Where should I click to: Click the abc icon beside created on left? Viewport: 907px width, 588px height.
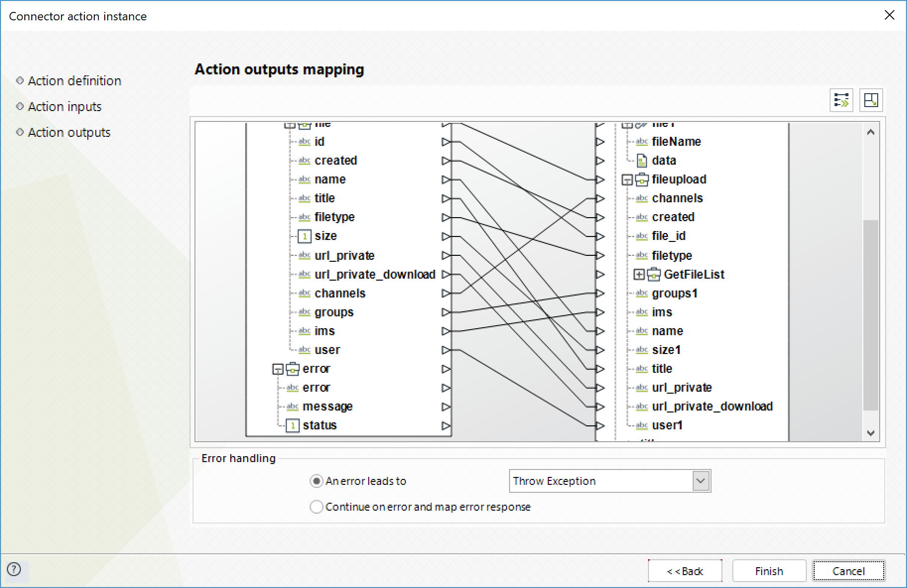[x=304, y=161]
